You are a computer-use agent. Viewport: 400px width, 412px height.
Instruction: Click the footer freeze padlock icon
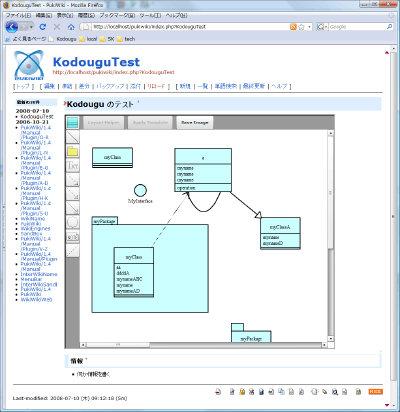(242, 392)
